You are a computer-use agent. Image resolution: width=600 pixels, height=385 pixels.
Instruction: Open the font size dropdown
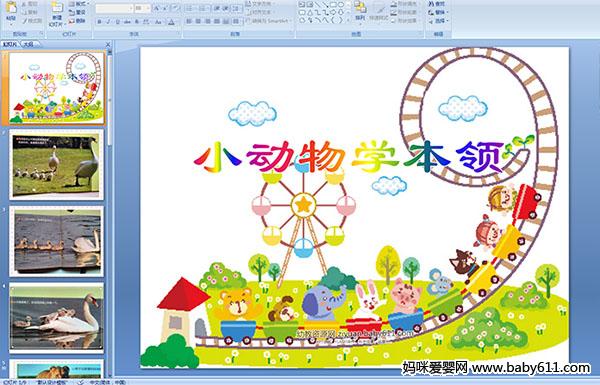tap(142, 8)
